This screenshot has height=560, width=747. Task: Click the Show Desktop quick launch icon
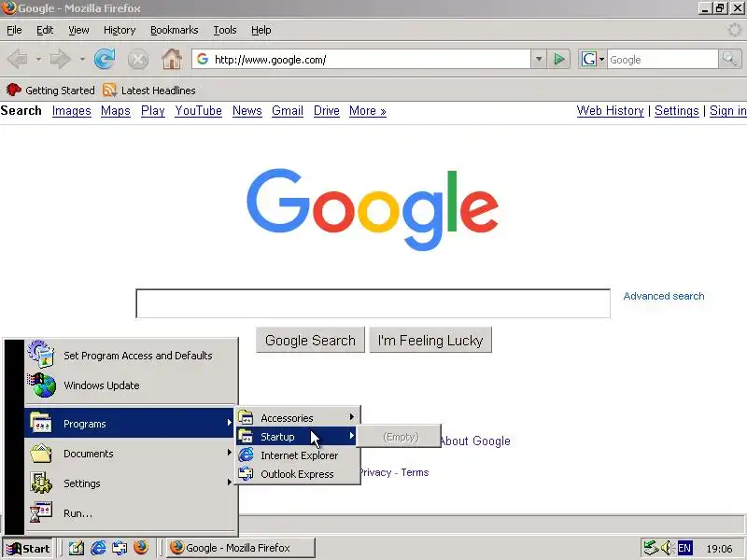click(77, 548)
